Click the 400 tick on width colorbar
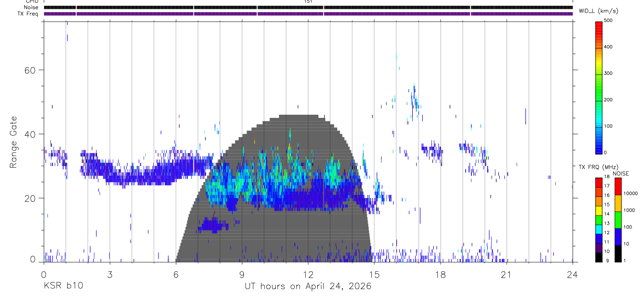The image size is (644, 297). [x=609, y=47]
